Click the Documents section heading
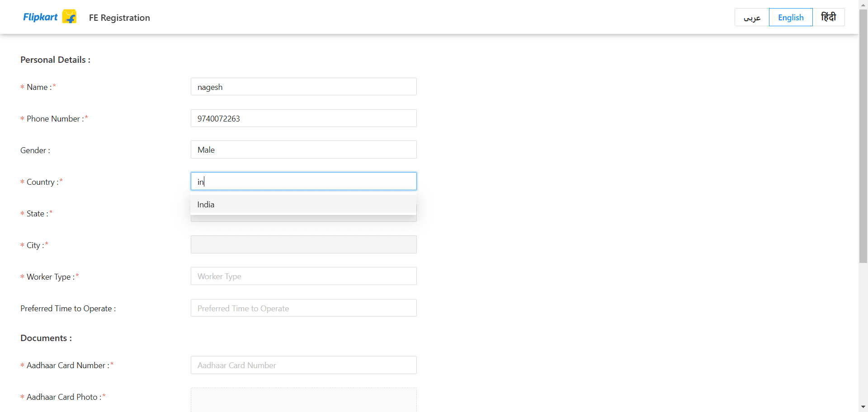Screen dimensions: 868x412 tap(46, 338)
